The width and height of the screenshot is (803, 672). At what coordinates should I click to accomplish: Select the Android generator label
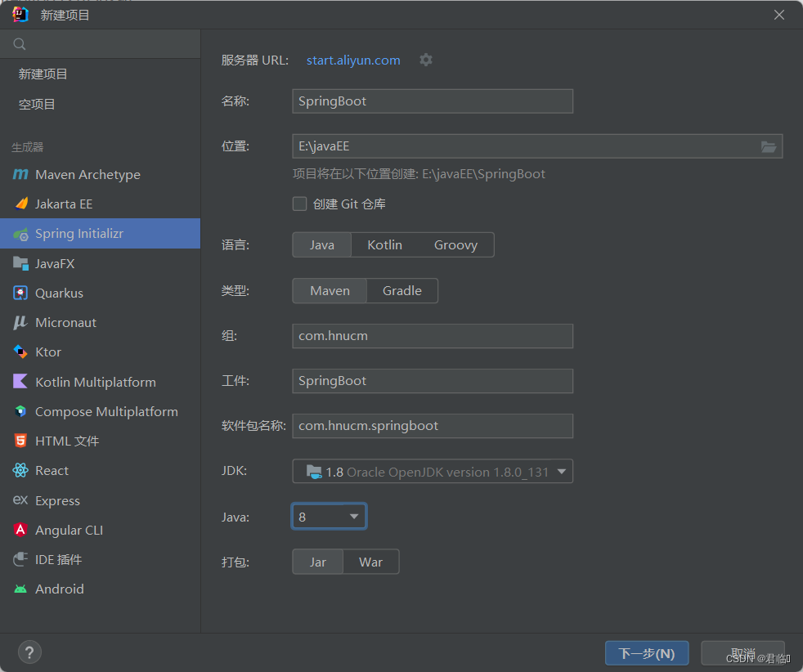tap(60, 589)
